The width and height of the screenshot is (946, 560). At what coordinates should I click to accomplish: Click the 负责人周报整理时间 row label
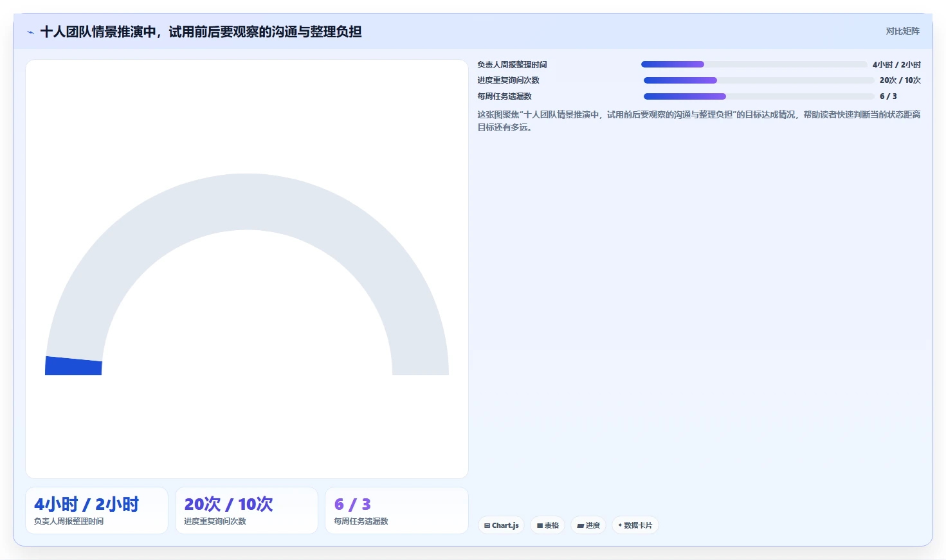click(512, 64)
